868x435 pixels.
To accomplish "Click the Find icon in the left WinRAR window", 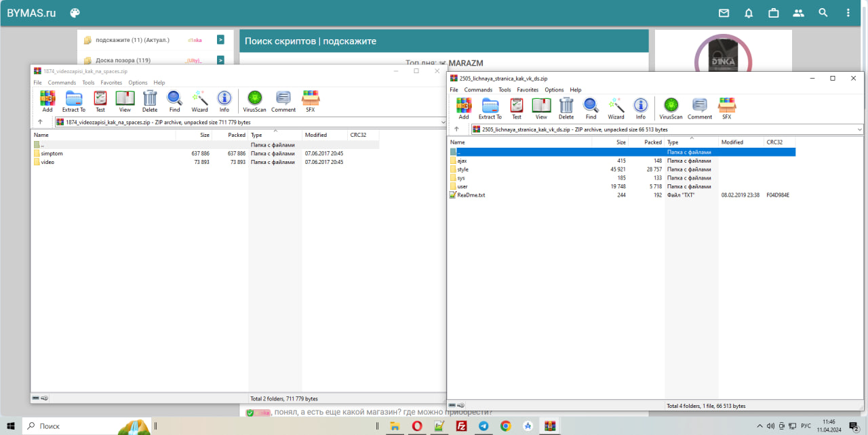I will tap(174, 101).
